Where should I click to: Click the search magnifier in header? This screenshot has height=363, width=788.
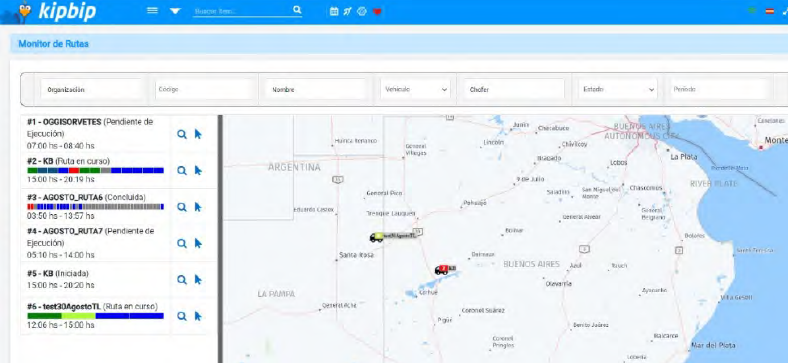pos(297,10)
